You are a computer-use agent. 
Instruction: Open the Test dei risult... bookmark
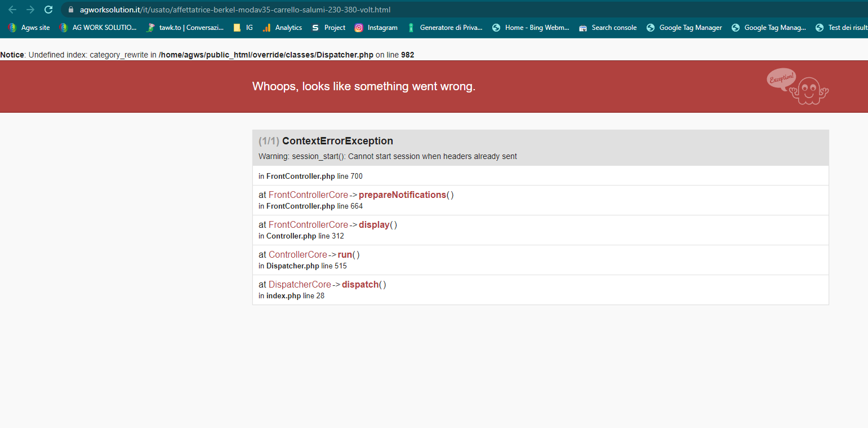(x=842, y=28)
